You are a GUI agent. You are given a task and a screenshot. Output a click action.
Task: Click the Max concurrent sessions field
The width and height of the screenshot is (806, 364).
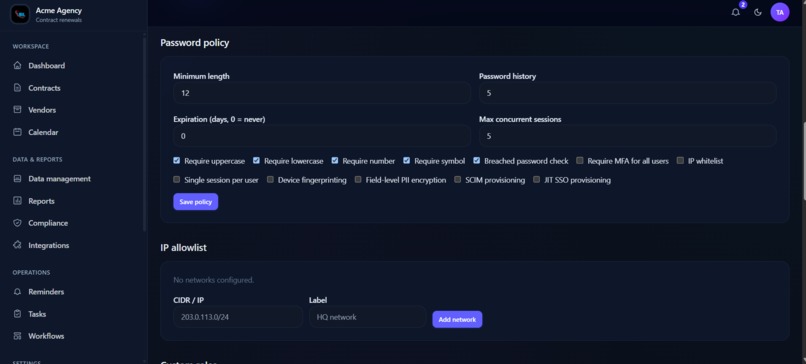(x=628, y=136)
